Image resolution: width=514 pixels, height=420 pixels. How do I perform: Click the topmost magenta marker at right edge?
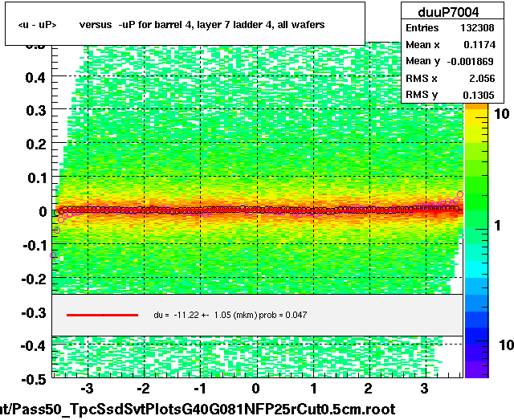tap(460, 194)
